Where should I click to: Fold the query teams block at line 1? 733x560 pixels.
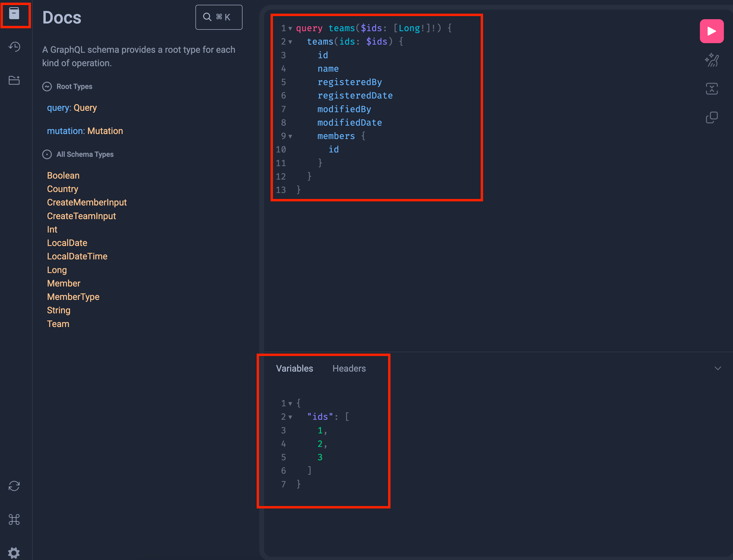(290, 29)
